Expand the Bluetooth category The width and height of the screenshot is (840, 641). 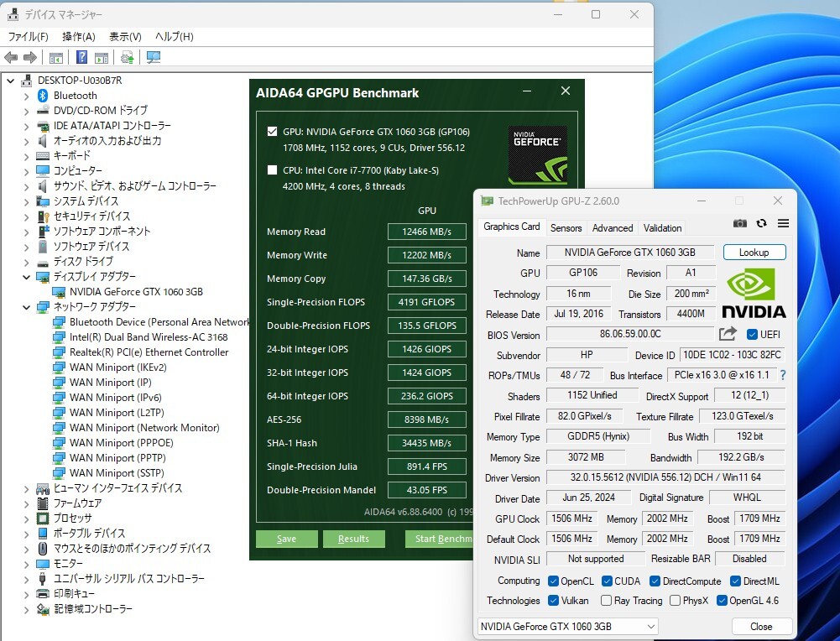(26, 96)
